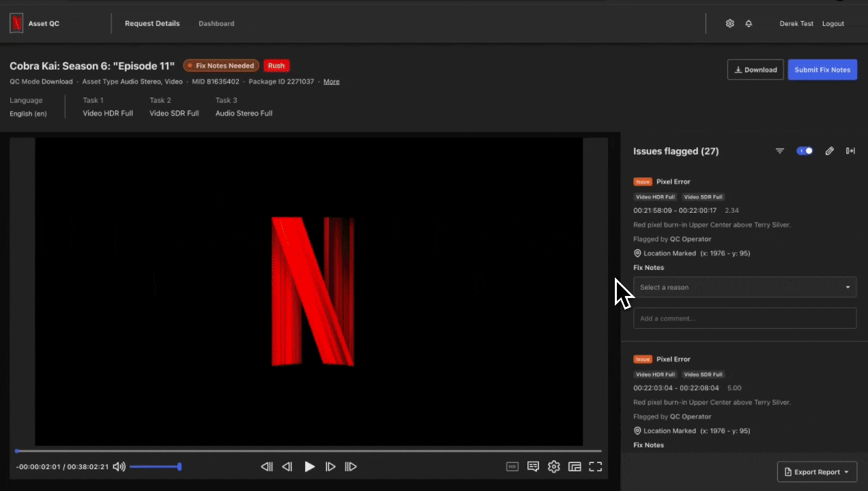
Task: Click the Video HDR Full tag on first issue
Action: click(656, 197)
